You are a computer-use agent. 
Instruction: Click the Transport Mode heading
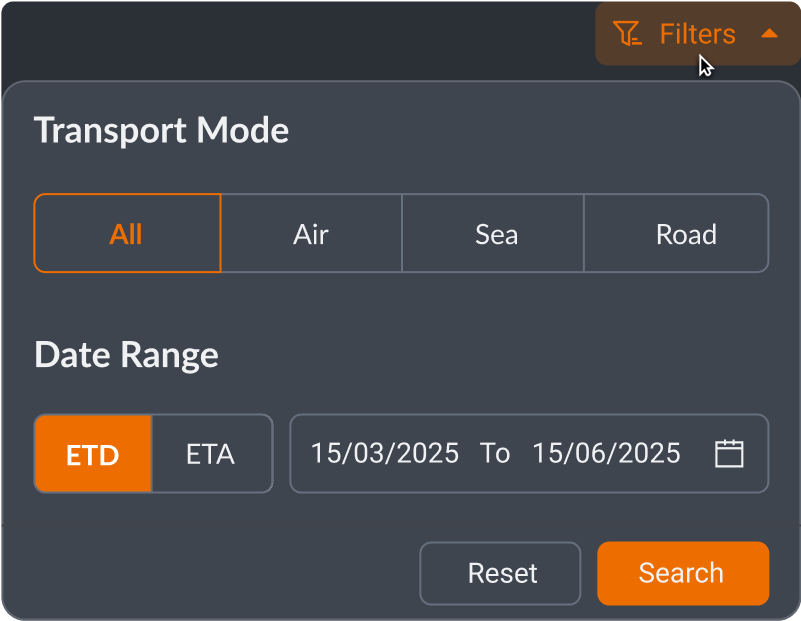(x=161, y=130)
